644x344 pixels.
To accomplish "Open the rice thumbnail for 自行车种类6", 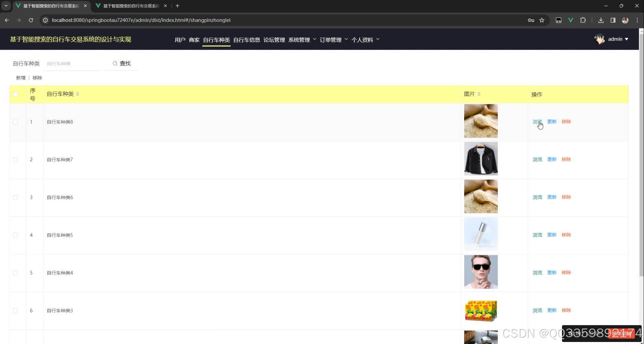I will (481, 196).
